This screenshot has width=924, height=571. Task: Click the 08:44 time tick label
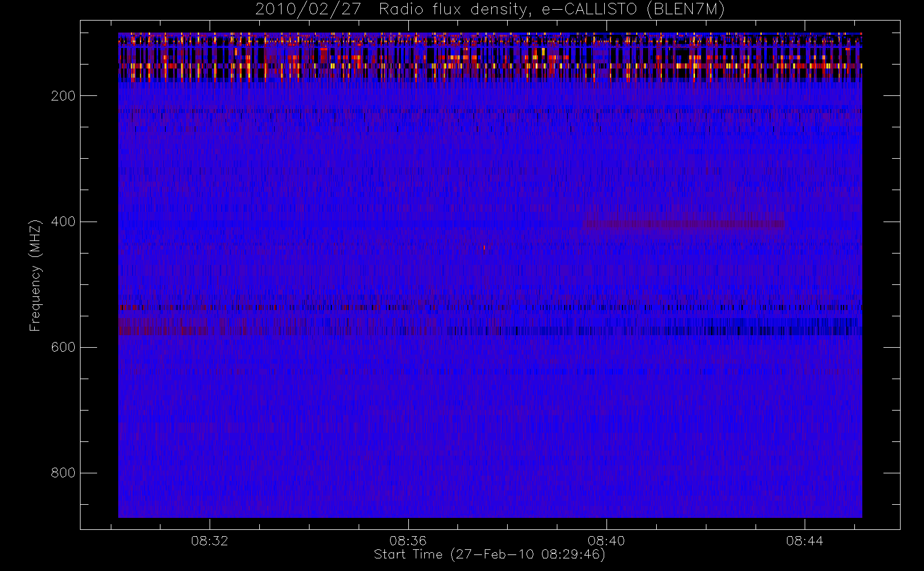[805, 541]
